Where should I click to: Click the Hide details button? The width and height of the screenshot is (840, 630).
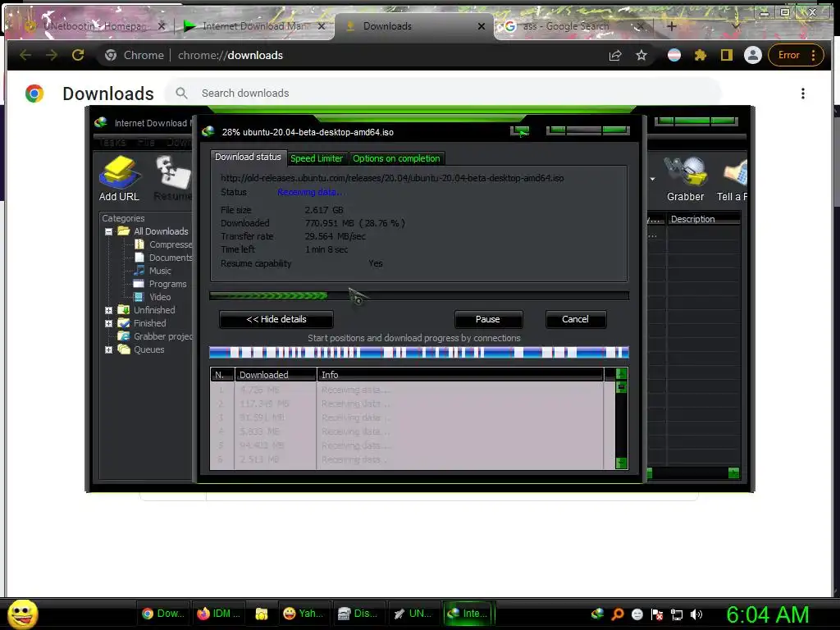point(276,319)
